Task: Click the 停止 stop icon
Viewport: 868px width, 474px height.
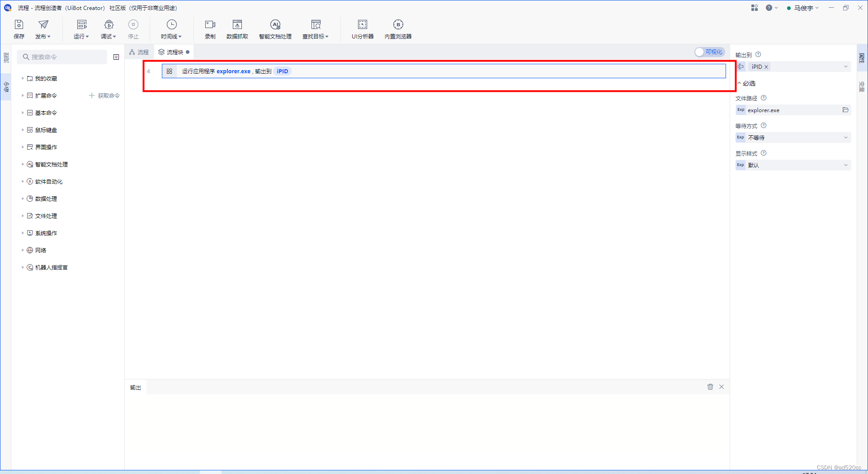Action: point(133,28)
